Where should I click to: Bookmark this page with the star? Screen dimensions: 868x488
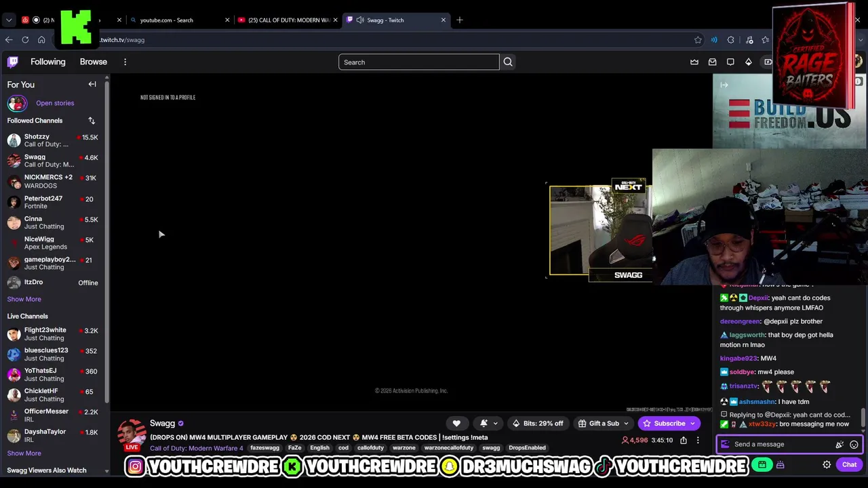point(698,40)
